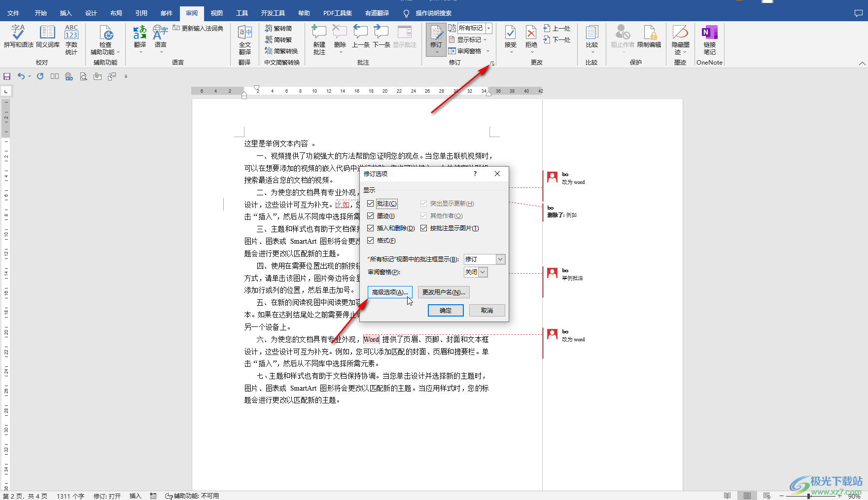This screenshot has width=868, height=500.
Task: Open the Tracking group dialog launcher
Action: coord(492,64)
